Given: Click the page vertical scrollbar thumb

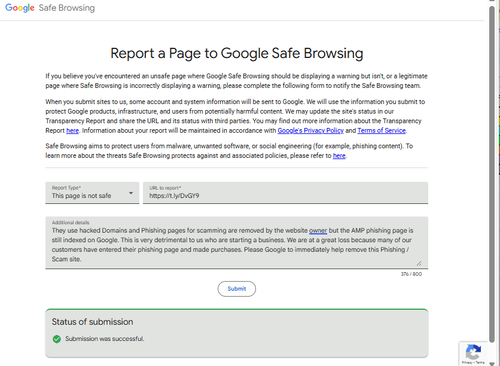Looking at the screenshot, I should click(492, 173).
